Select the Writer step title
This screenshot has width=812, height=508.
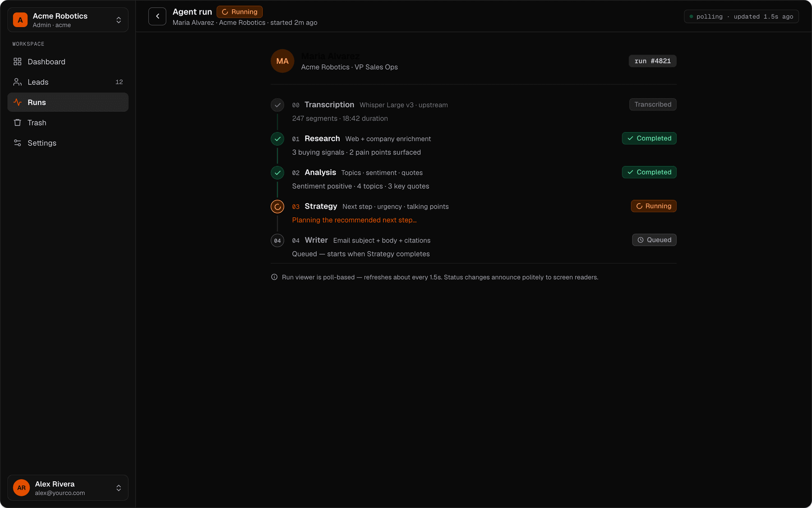pyautogui.click(x=316, y=240)
